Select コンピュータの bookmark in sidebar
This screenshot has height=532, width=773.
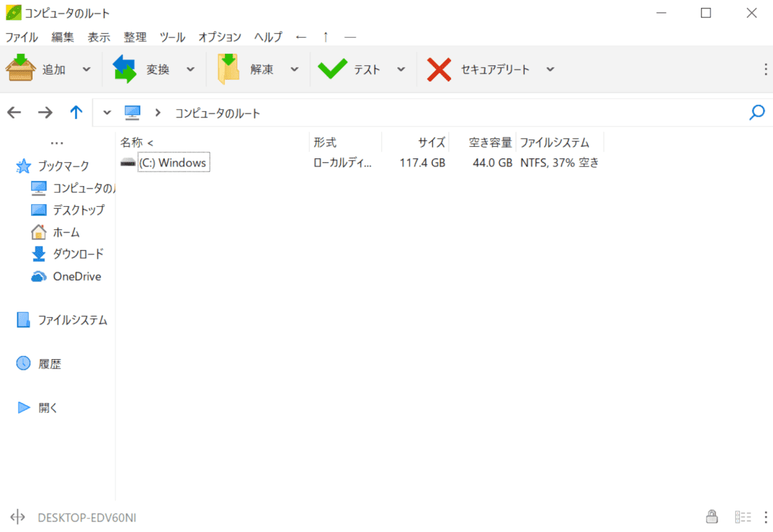[x=73, y=188]
